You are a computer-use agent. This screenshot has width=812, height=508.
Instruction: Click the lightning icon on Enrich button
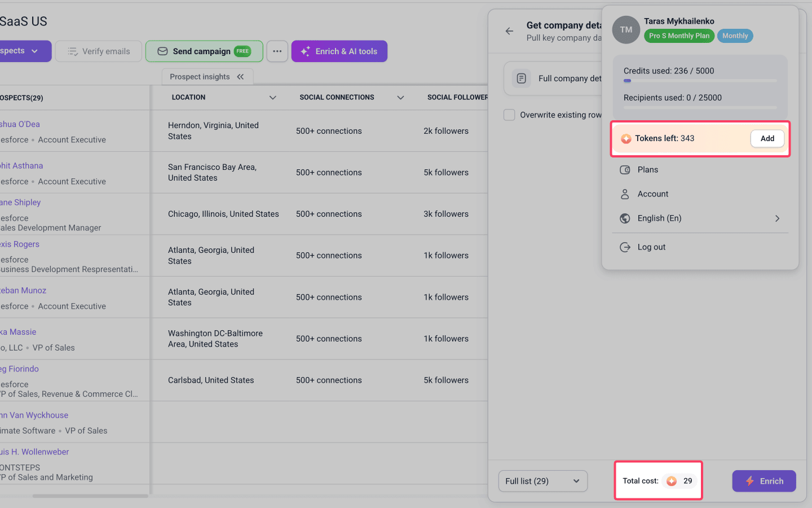[749, 481]
